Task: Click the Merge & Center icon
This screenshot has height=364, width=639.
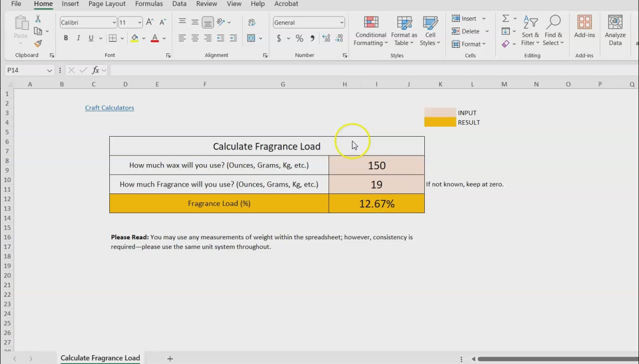Action: pyautogui.click(x=251, y=38)
